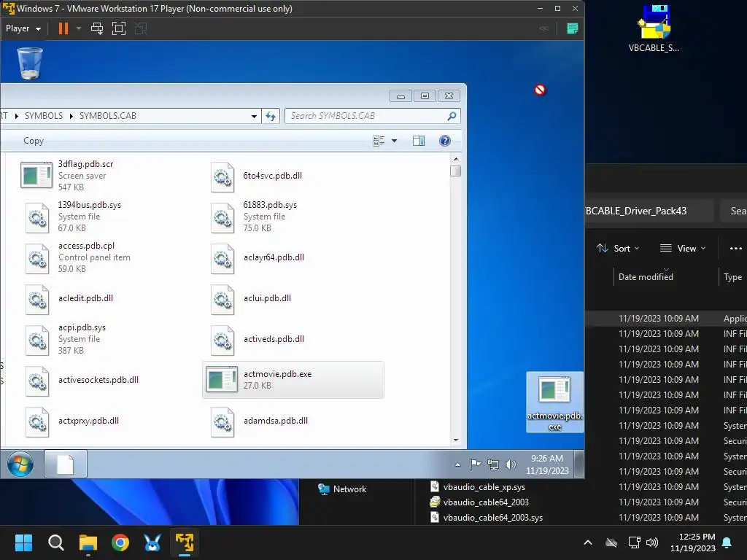Show the preview pane
Screen dimensions: 747x560
click(419, 141)
